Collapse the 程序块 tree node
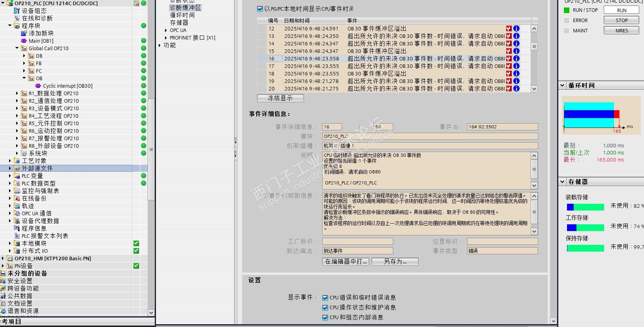 [x=10, y=26]
